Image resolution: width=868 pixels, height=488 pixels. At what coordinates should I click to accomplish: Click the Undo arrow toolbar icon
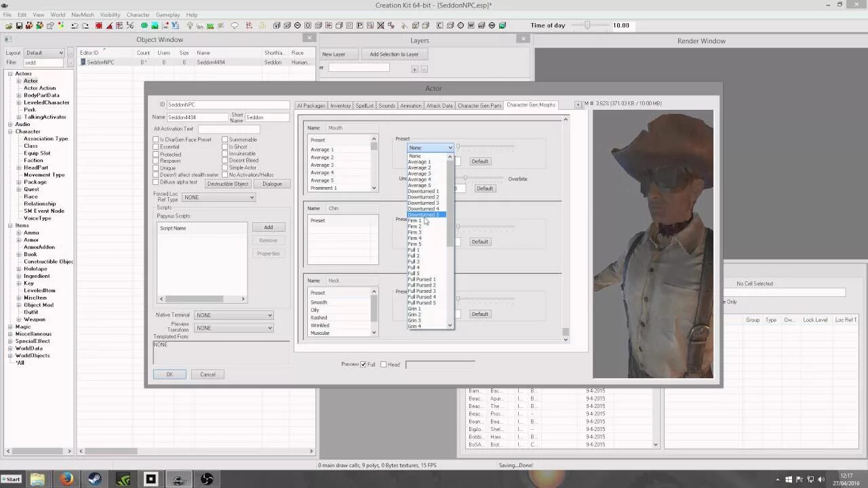click(x=74, y=26)
